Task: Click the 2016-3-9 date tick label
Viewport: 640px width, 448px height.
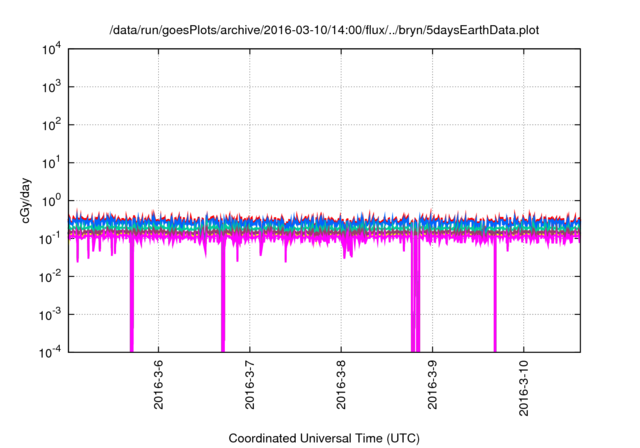Action: 432,384
